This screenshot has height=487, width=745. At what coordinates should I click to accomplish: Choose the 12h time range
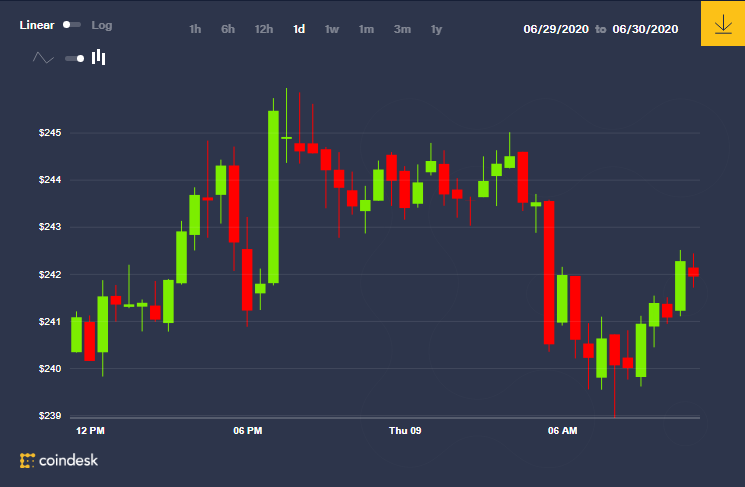coord(264,29)
